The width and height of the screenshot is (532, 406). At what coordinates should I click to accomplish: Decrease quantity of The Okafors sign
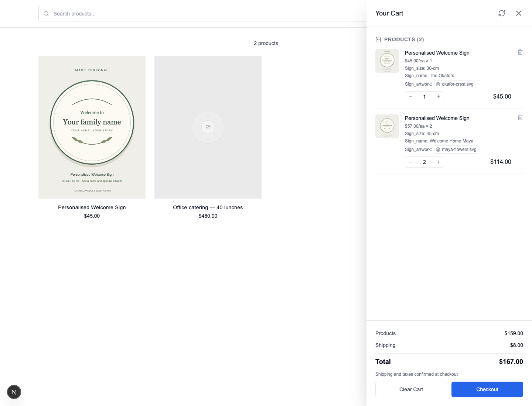click(410, 97)
